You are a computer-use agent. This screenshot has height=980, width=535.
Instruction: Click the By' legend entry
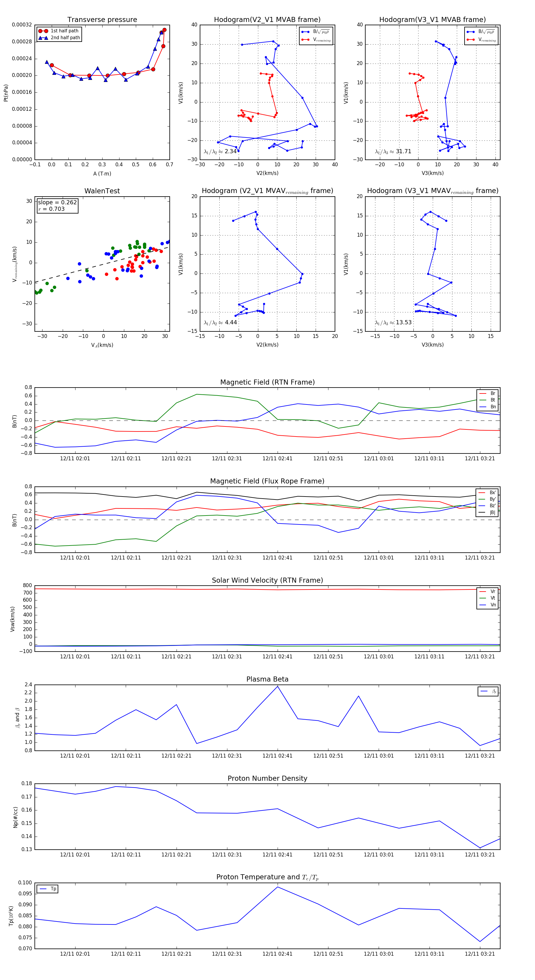point(487,499)
